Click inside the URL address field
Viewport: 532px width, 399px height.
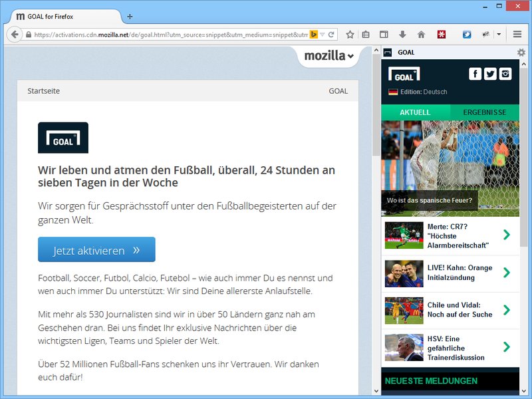point(171,35)
